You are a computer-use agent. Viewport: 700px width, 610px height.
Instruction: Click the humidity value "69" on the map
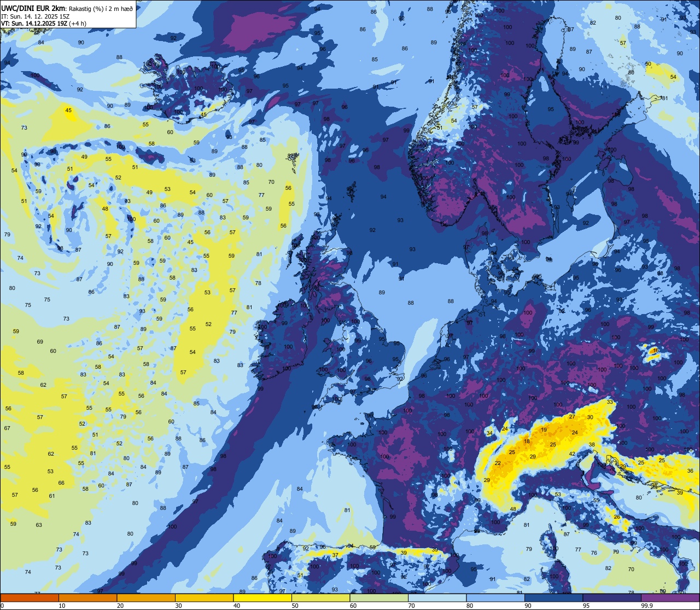pos(40,342)
